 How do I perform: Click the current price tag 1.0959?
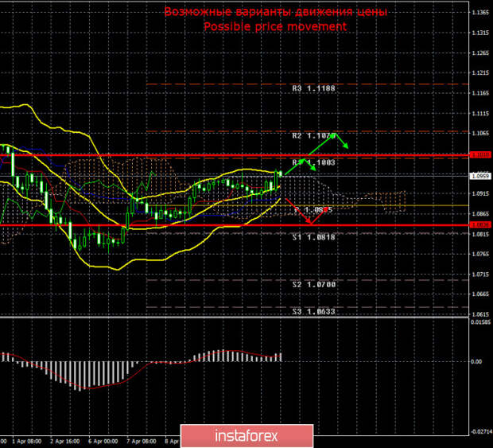point(479,176)
